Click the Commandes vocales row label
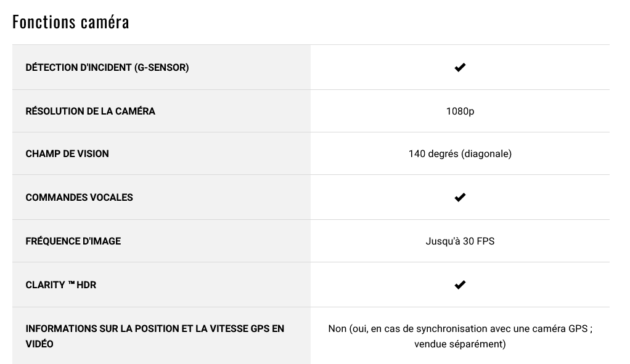The height and width of the screenshot is (364, 630). click(79, 198)
